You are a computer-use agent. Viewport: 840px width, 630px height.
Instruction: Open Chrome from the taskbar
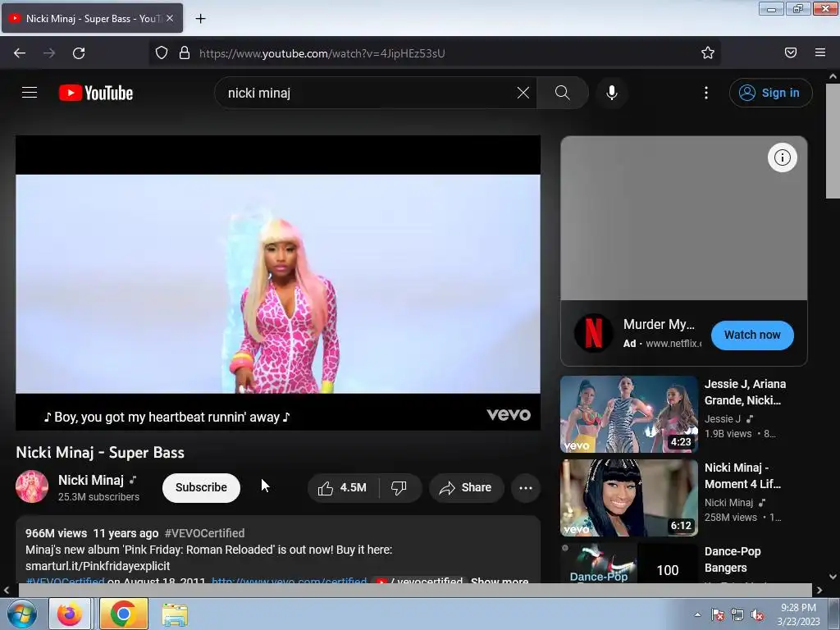(x=124, y=614)
